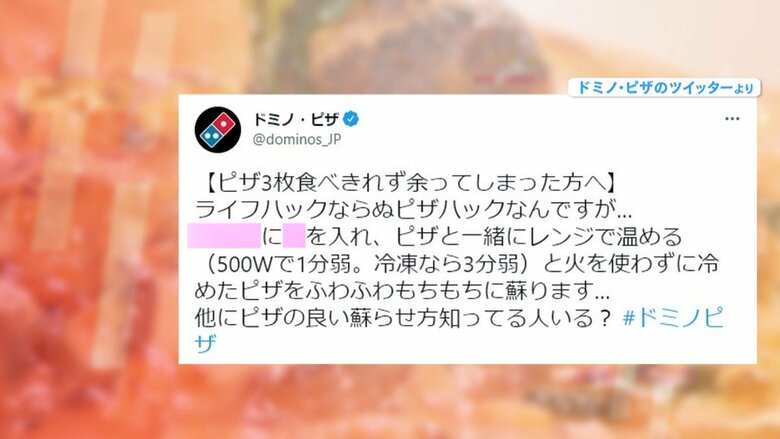Click the blue tile in Domino's logo
This screenshot has height=439, width=780.
coord(212,135)
